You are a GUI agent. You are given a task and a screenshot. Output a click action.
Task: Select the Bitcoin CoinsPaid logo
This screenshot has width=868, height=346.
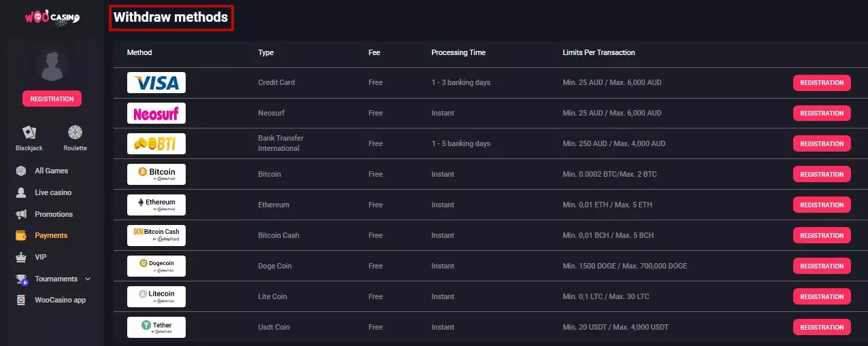156,174
